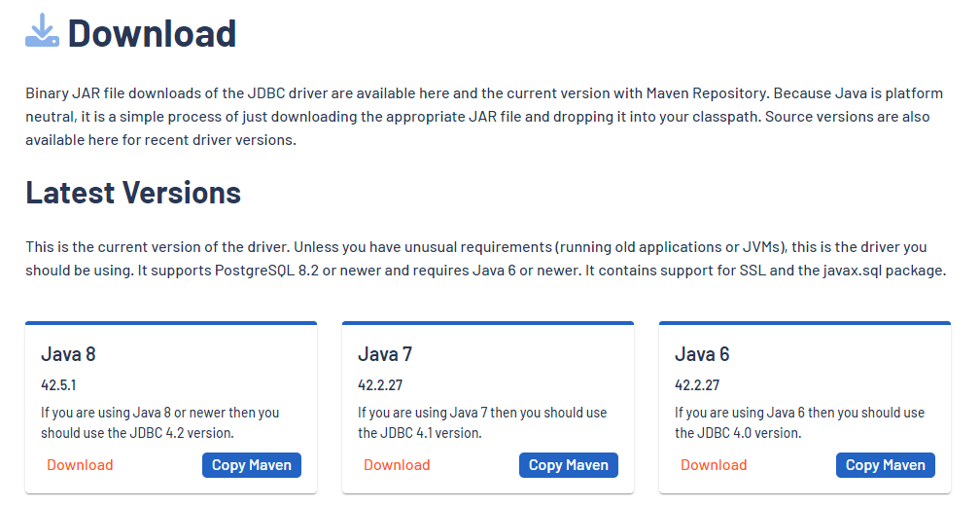The image size is (980, 507).
Task: Click the JDBC 4.1 description text
Action: 481,423
